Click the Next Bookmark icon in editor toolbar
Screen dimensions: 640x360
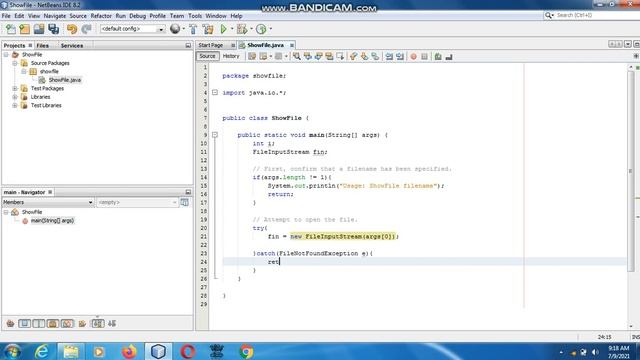[x=364, y=57]
